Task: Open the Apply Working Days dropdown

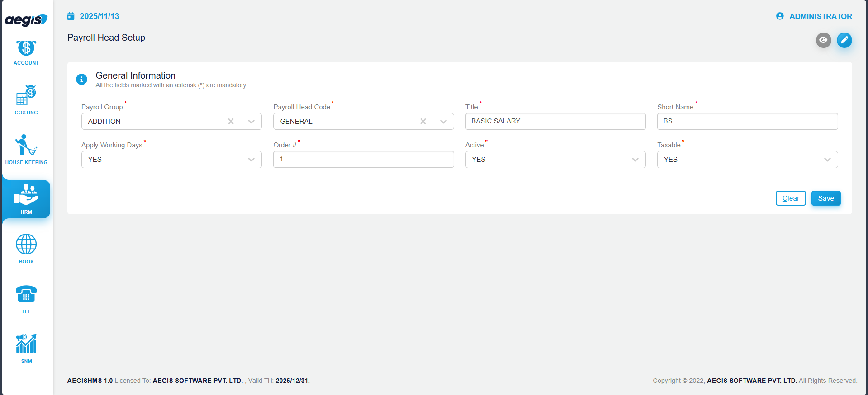Action: click(171, 160)
